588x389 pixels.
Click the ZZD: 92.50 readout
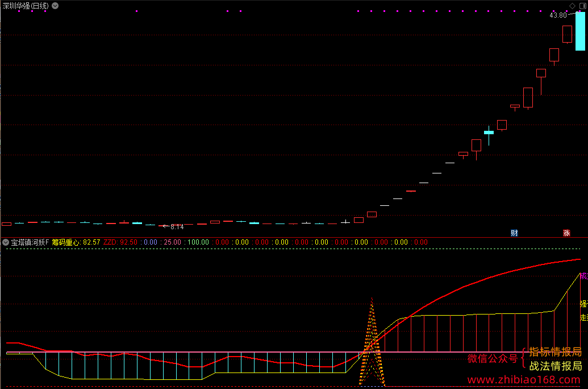(x=120, y=242)
